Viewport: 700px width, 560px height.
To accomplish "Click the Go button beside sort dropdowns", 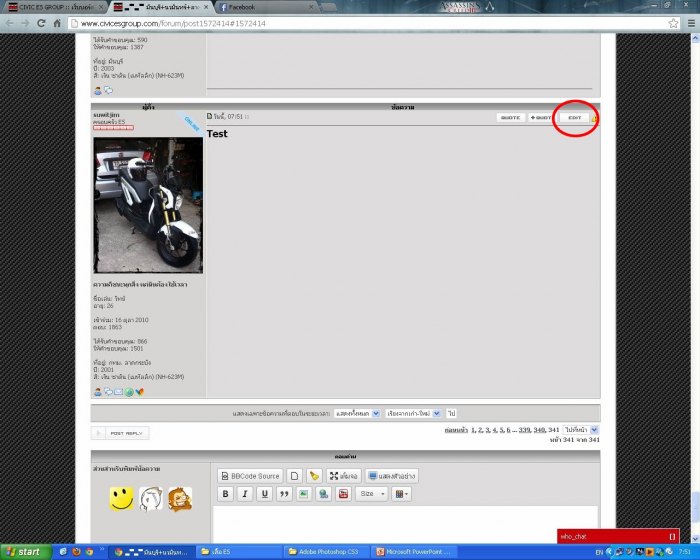I will (452, 414).
